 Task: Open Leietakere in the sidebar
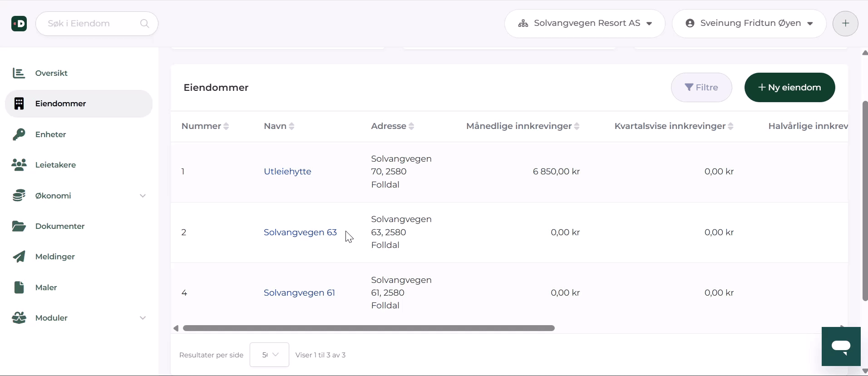(79, 165)
